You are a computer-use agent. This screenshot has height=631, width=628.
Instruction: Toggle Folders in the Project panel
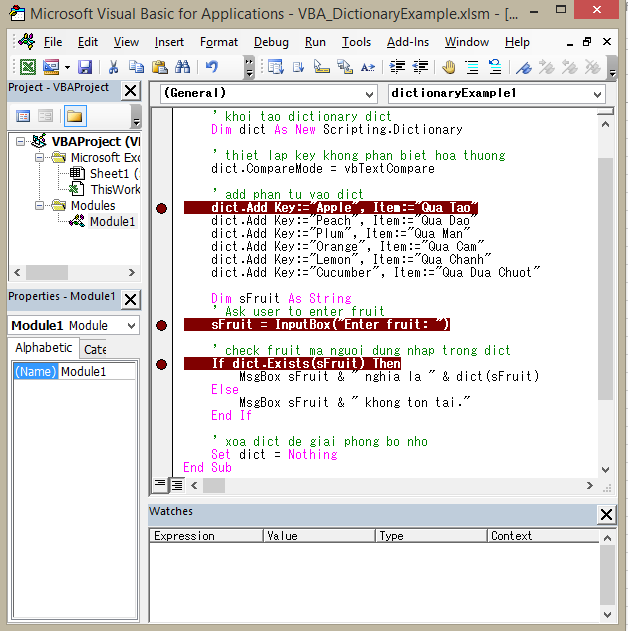pyautogui.click(x=75, y=116)
